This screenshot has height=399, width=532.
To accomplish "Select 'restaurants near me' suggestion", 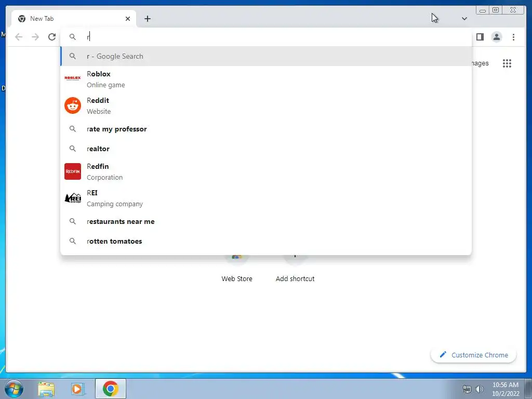I will [x=266, y=221].
